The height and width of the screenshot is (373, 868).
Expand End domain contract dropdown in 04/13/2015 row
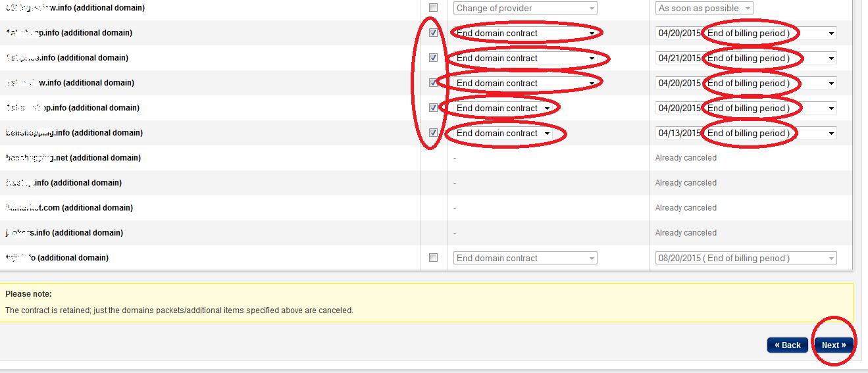[505, 134]
